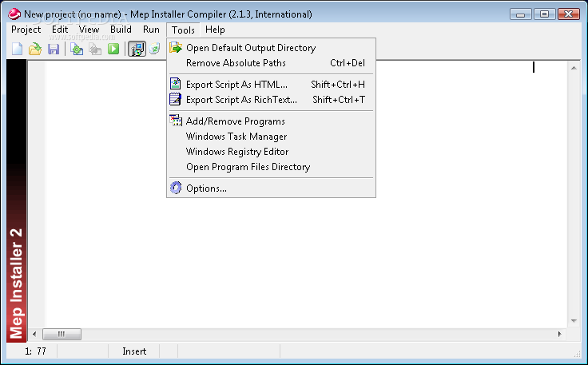Close the Mep Installer Compiler window

pos(569,14)
